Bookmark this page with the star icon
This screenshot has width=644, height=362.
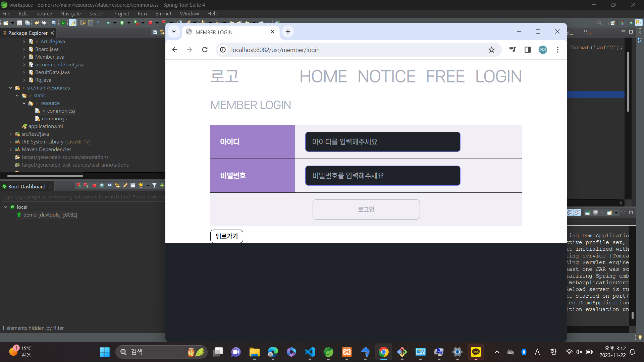coord(491,50)
